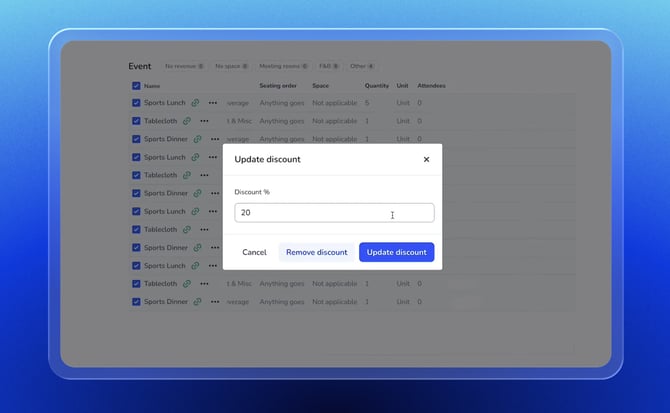
Task: Select the No space filter tab
Action: tap(231, 66)
